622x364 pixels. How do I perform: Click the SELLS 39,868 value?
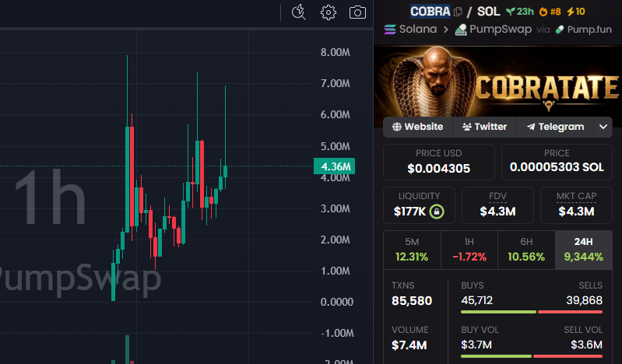(x=585, y=300)
